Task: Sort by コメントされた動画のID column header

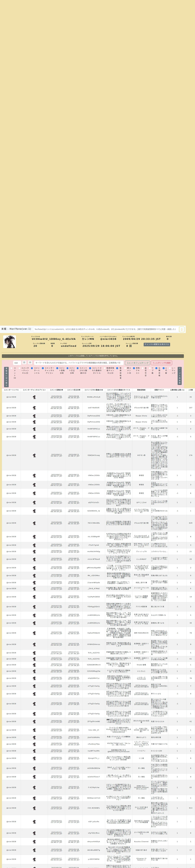Action: pyautogui.click(x=94, y=390)
